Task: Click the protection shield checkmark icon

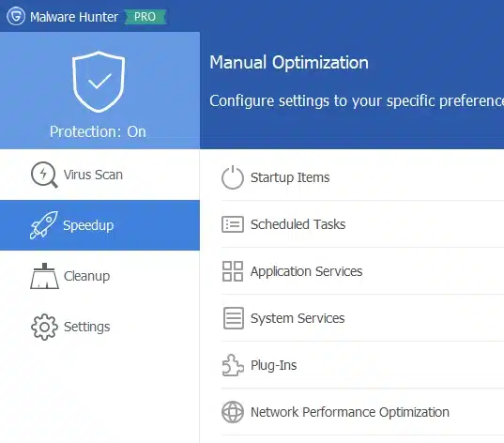Action: [99, 82]
